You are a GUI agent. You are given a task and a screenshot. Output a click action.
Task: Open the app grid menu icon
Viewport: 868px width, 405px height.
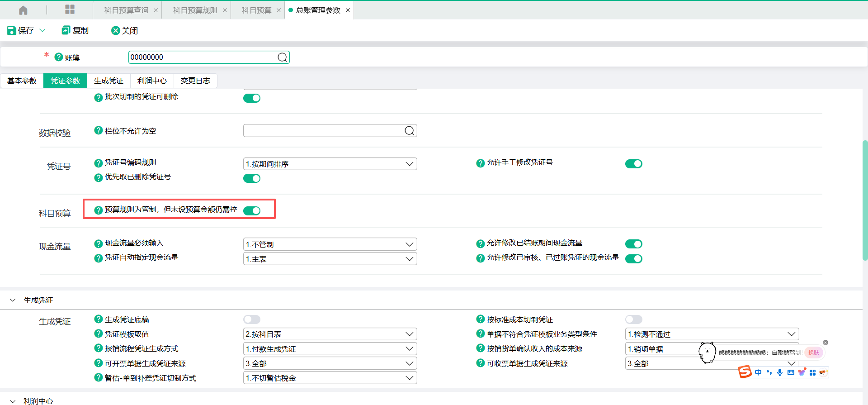click(70, 10)
